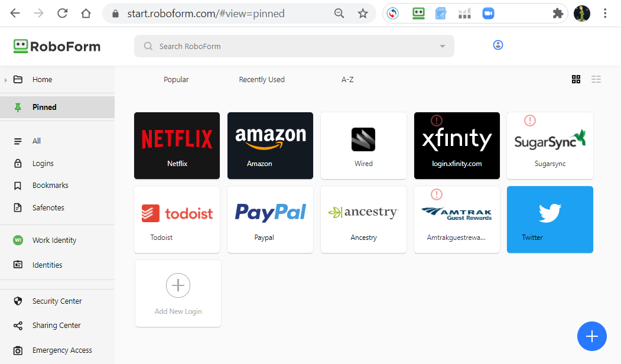Expand the search options dropdown

pyautogui.click(x=442, y=45)
